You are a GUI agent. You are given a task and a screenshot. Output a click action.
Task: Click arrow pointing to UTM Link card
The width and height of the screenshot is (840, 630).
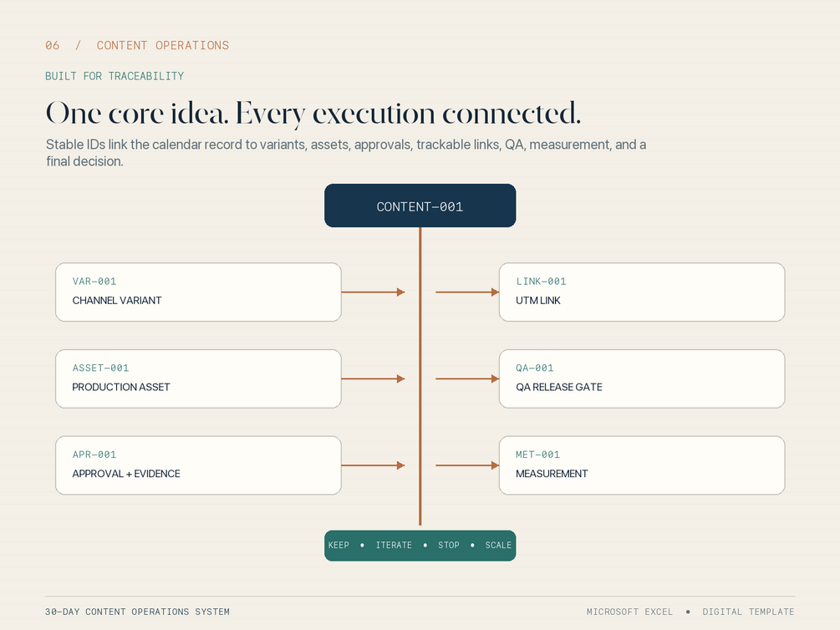coord(467,292)
